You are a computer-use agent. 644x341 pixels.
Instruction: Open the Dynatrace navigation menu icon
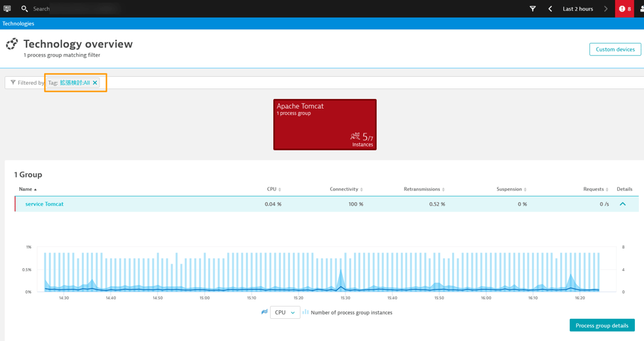pyautogui.click(x=7, y=8)
